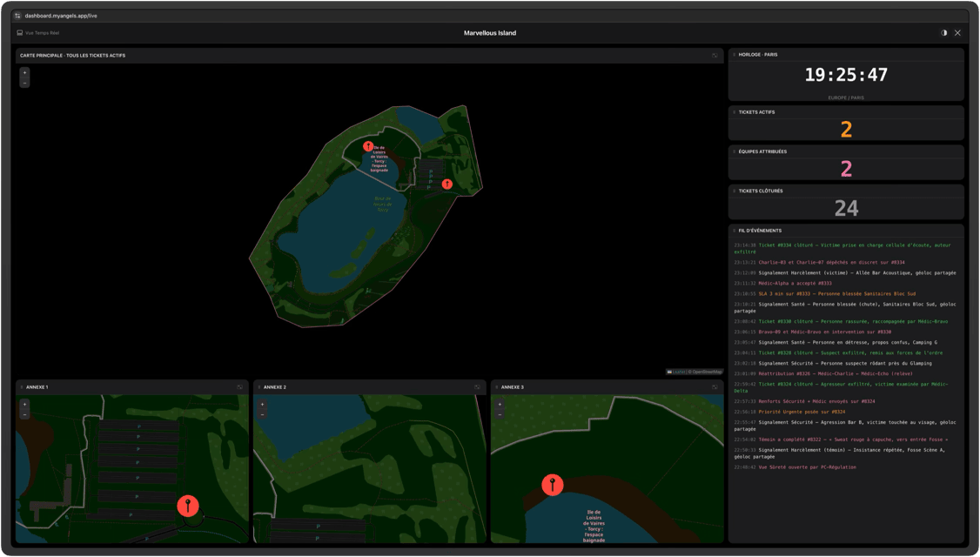
Task: Expand the Carte Principale panel to fullscreen
Action: (x=715, y=56)
